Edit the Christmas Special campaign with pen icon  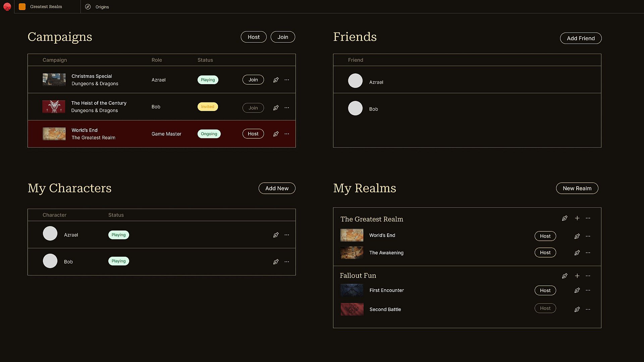point(276,80)
